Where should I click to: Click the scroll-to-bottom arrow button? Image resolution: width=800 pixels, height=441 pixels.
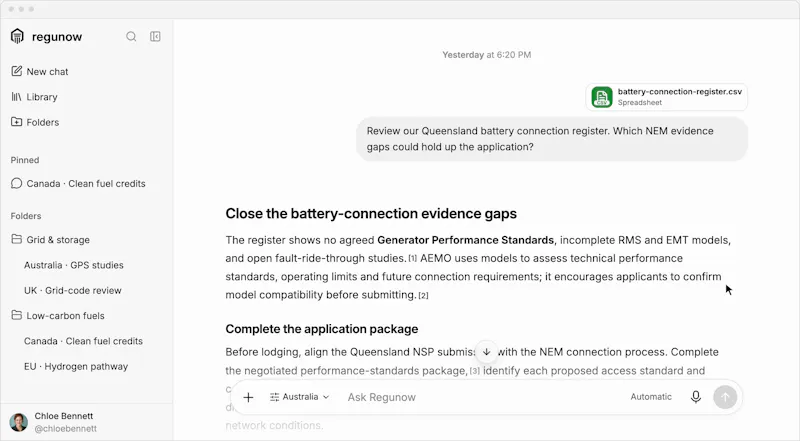[x=486, y=352]
